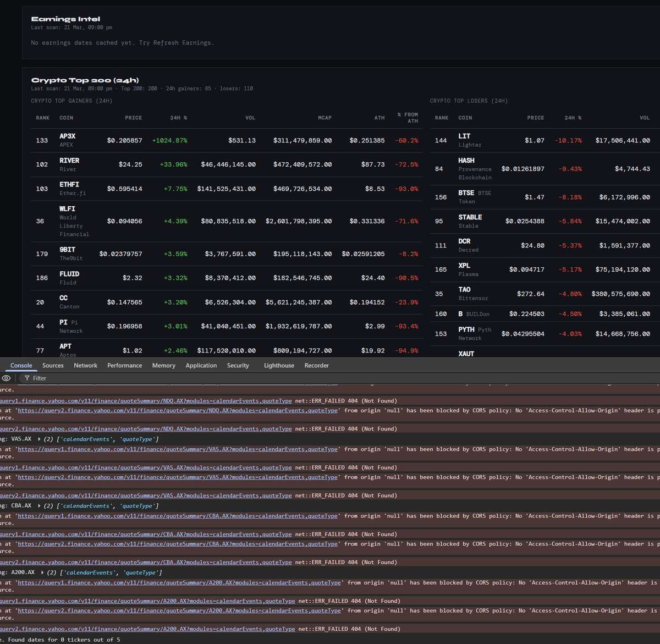Viewport: 660px width, 644px height.
Task: Open the Recorder tab
Action: click(x=316, y=365)
